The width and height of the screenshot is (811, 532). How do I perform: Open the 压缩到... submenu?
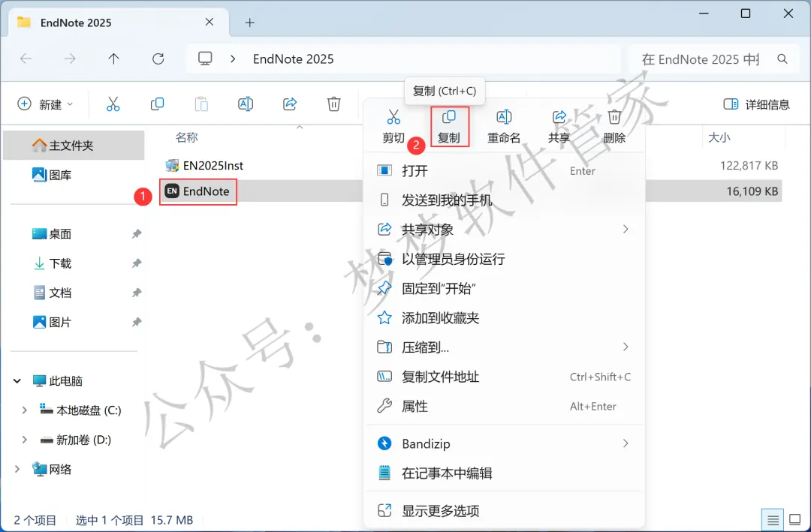[505, 347]
